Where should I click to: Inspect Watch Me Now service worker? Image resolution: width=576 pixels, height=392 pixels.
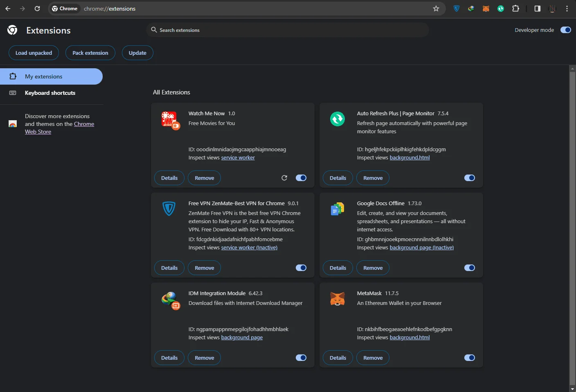[x=238, y=157]
